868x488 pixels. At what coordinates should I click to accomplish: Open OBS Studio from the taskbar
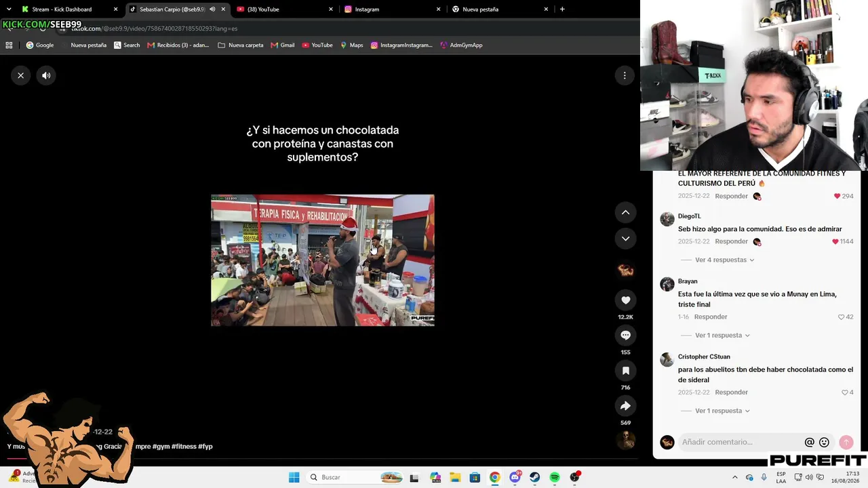tap(575, 477)
